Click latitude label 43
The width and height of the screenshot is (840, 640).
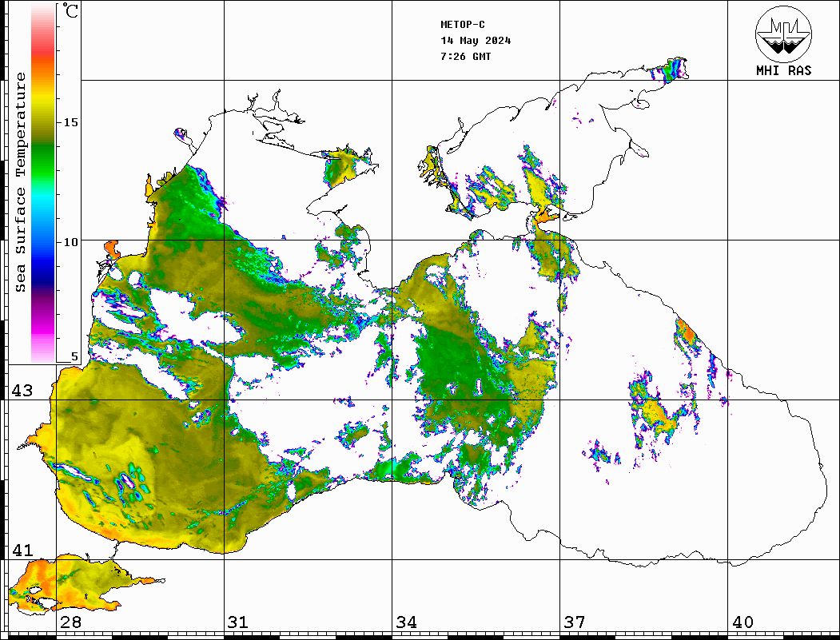(x=22, y=391)
